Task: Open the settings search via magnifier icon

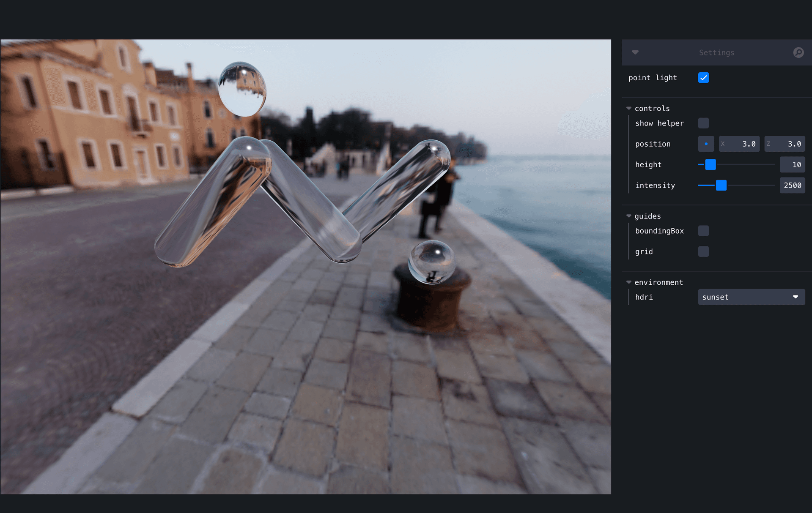Action: 798,52
